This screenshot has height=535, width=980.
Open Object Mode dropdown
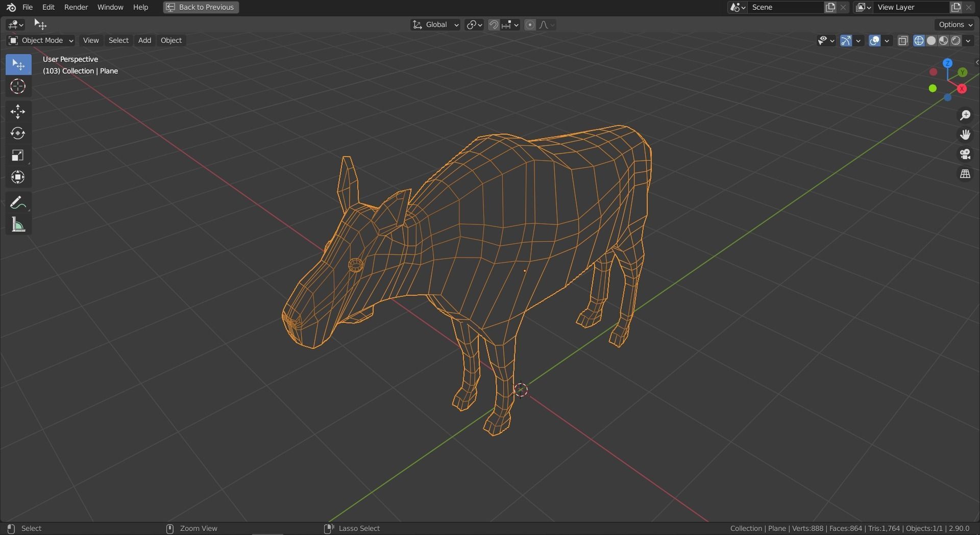click(x=41, y=40)
